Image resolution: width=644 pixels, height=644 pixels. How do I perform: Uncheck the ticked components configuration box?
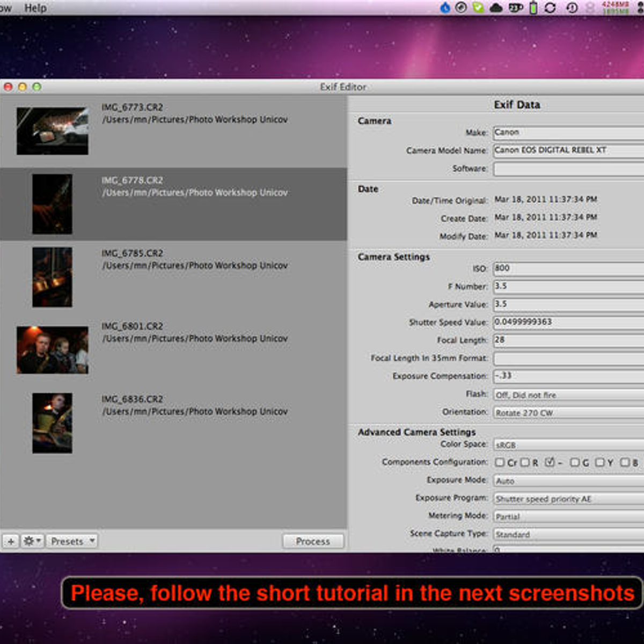pyautogui.click(x=549, y=461)
